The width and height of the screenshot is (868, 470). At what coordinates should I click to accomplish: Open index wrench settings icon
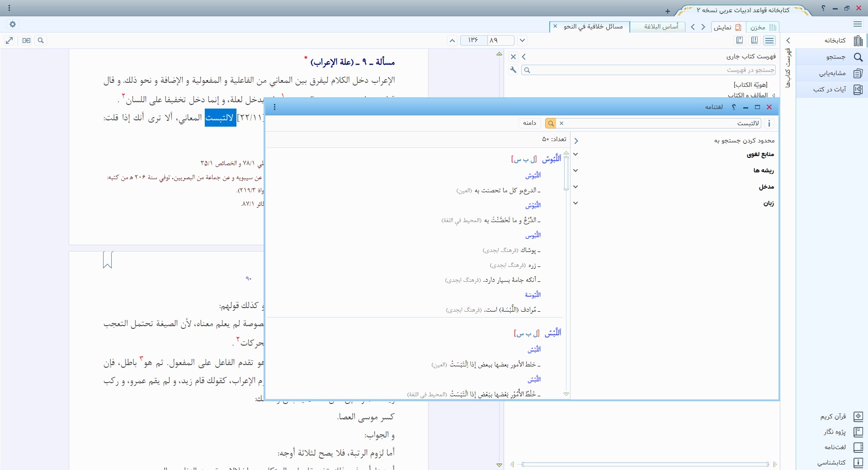click(513, 70)
